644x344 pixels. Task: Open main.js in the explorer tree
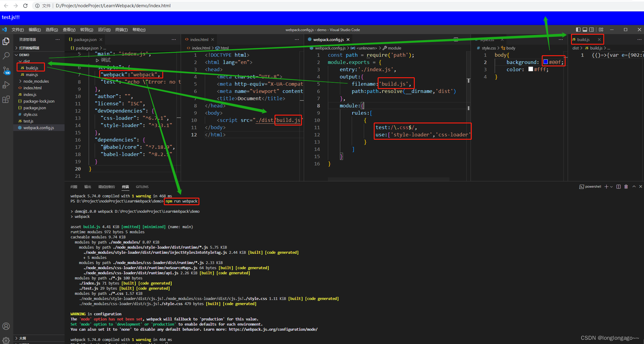pyautogui.click(x=39, y=75)
